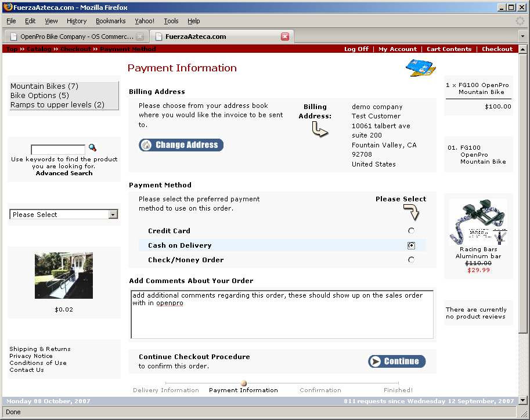Screen dimensions: 530x420
Task: Click the Payment Information progress marker
Action: [x=244, y=383]
